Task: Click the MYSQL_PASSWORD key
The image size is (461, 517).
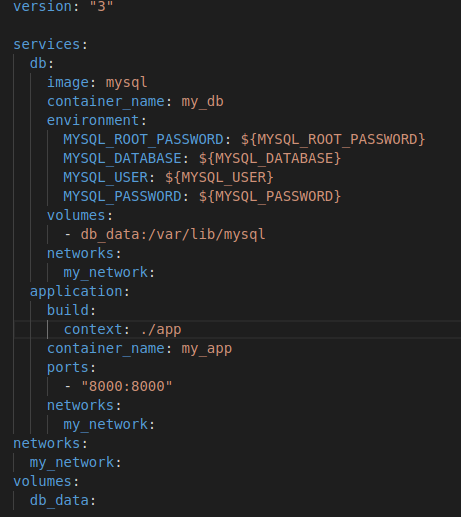Action: pos(122,196)
